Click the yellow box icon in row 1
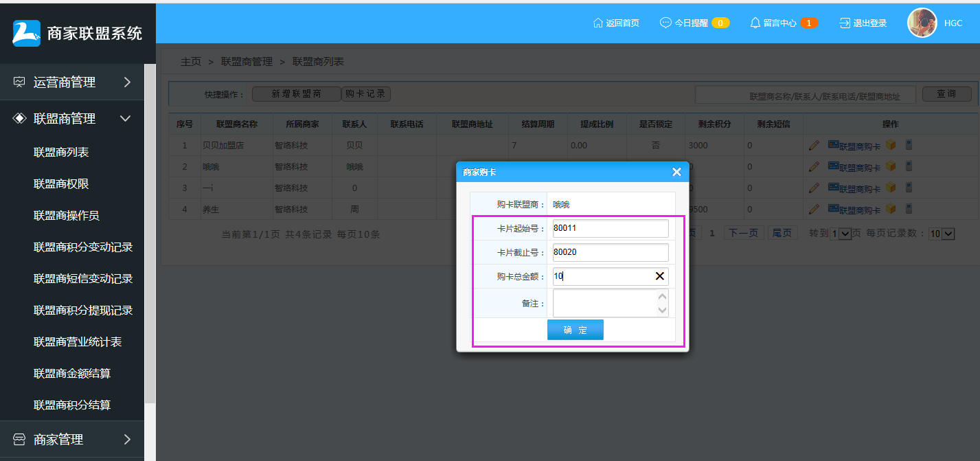This screenshot has height=461, width=980. pyautogui.click(x=891, y=145)
